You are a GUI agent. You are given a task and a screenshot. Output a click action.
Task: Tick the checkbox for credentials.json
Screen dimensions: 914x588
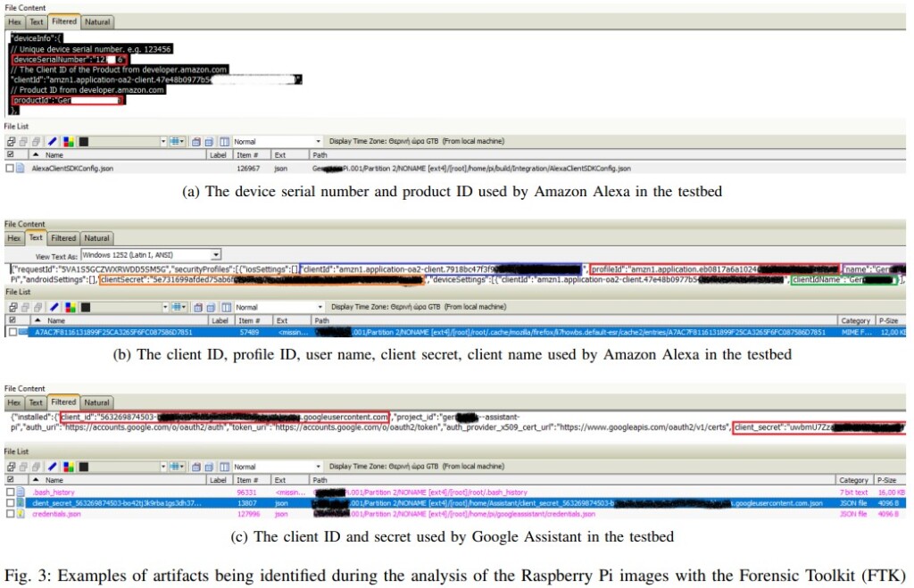(x=9, y=514)
